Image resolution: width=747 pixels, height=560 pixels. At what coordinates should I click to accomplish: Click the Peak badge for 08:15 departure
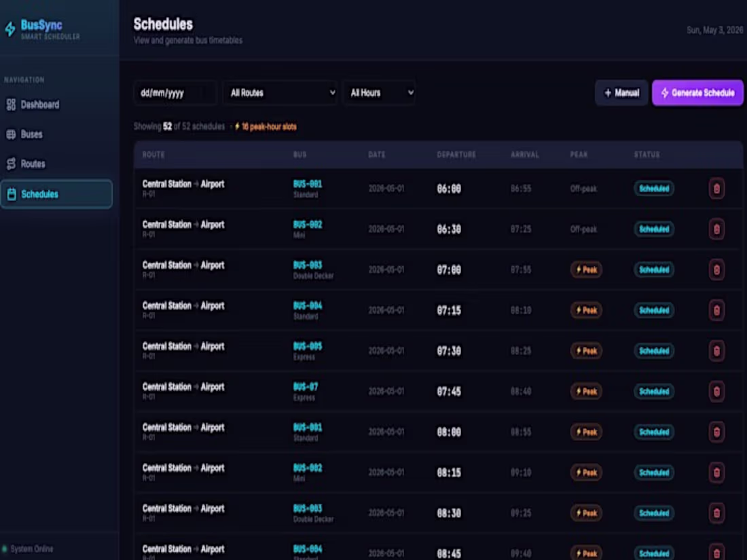(x=586, y=472)
